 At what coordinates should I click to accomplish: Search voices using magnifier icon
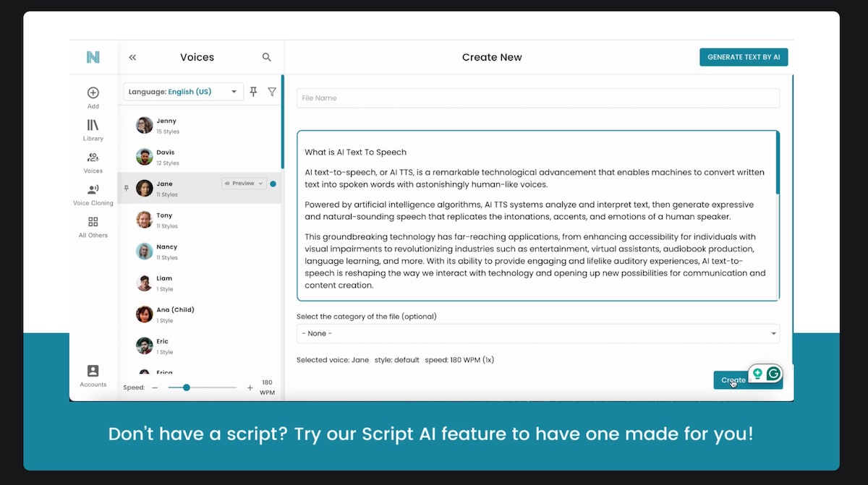coord(267,58)
